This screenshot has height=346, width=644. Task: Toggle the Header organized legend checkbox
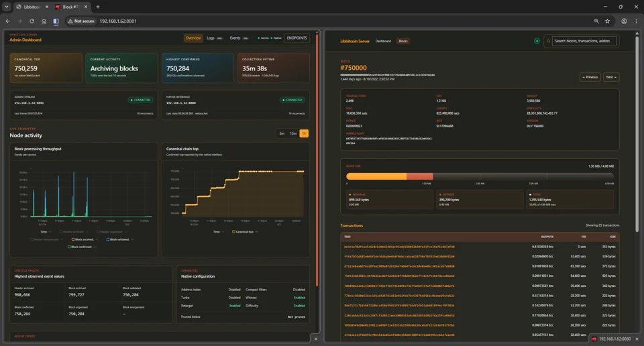point(98,232)
